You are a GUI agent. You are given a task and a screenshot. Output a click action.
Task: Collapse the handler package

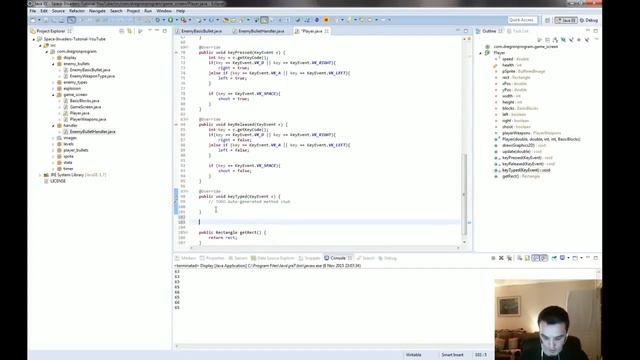point(53,126)
